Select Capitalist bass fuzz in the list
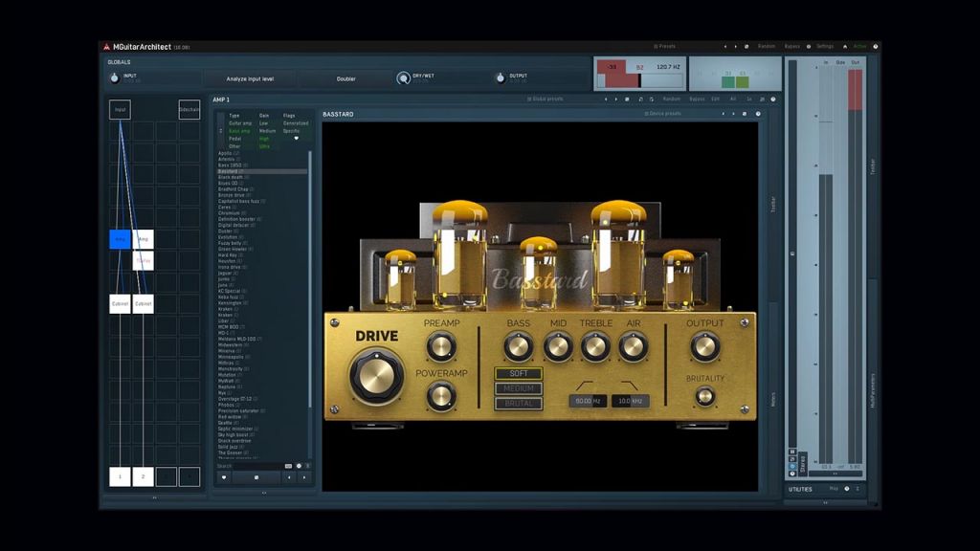 pyautogui.click(x=262, y=201)
